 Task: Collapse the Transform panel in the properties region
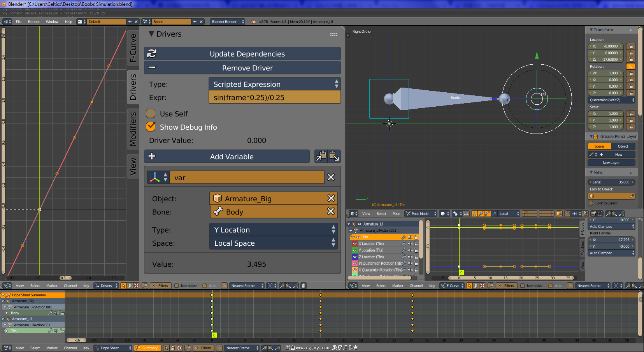591,30
